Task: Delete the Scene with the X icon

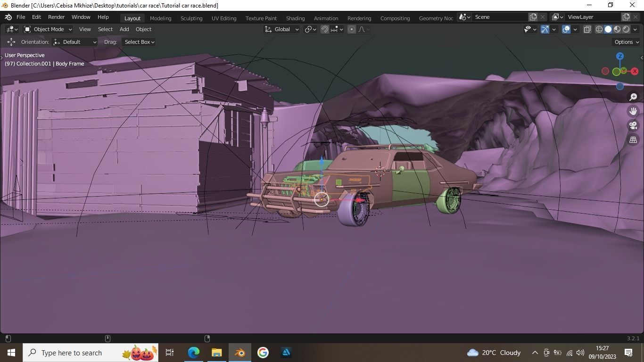Action: 543,17
